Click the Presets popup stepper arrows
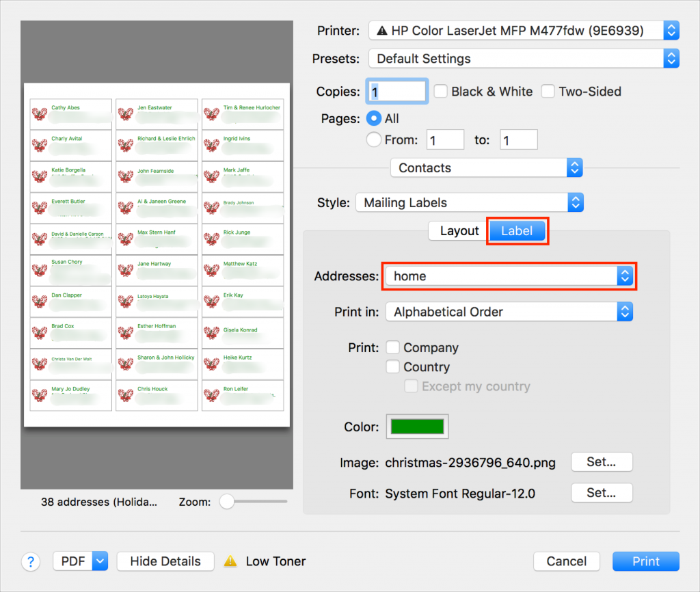The height and width of the screenshot is (592, 700). 671,59
